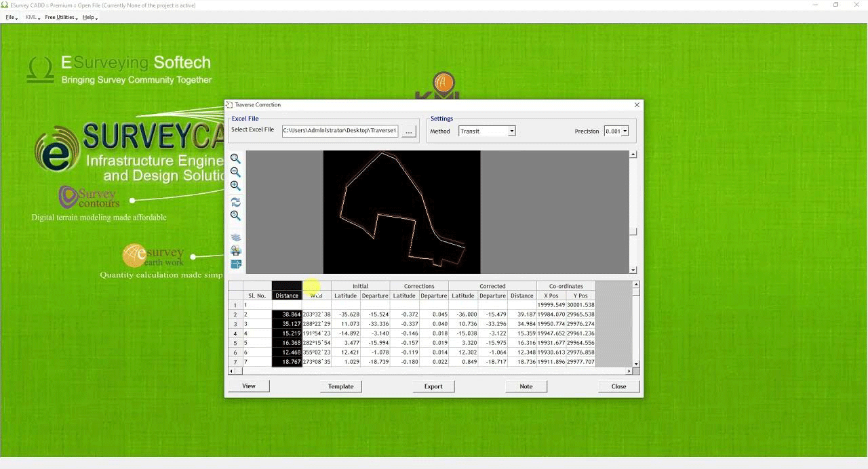Image resolution: width=868 pixels, height=469 pixels.
Task: Click the Note button
Action: coord(526,386)
